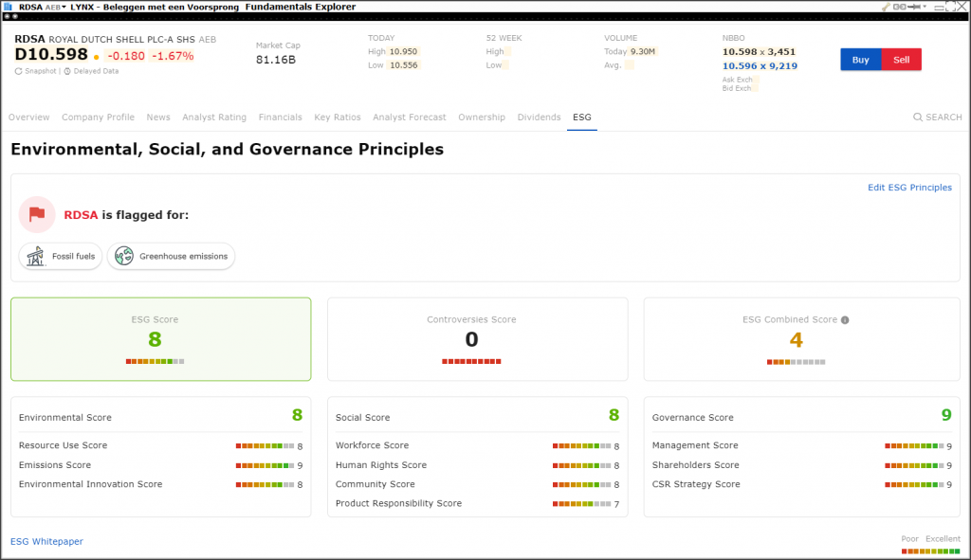
Task: Click the Environmental Score heading
Action: 65,418
